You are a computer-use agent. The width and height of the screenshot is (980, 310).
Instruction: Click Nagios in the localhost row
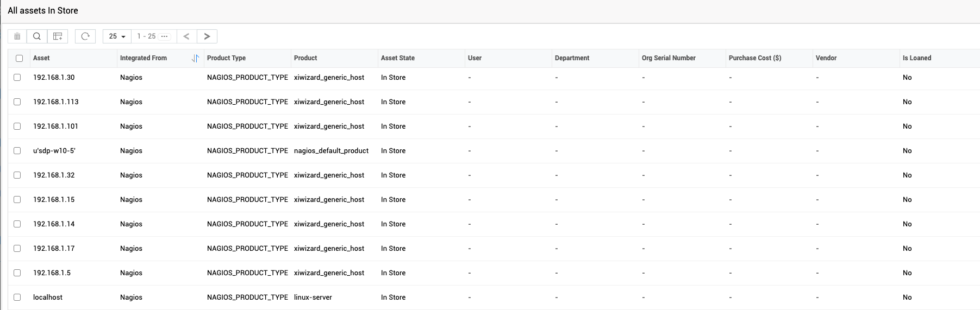[x=131, y=298]
